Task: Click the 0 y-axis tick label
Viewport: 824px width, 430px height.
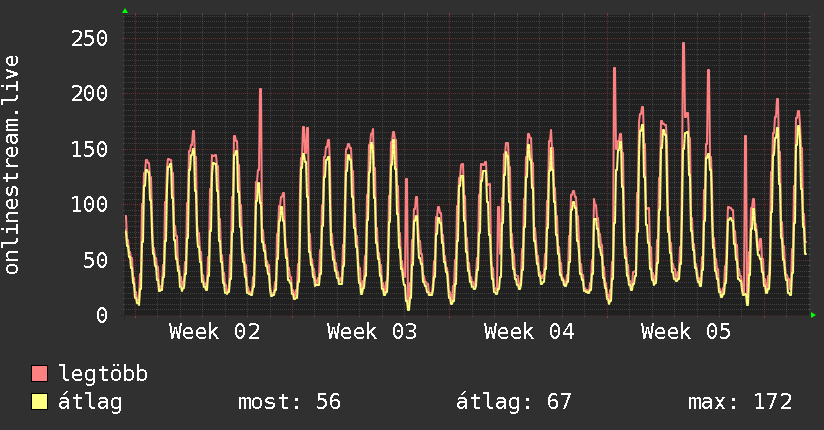Action: [x=102, y=315]
